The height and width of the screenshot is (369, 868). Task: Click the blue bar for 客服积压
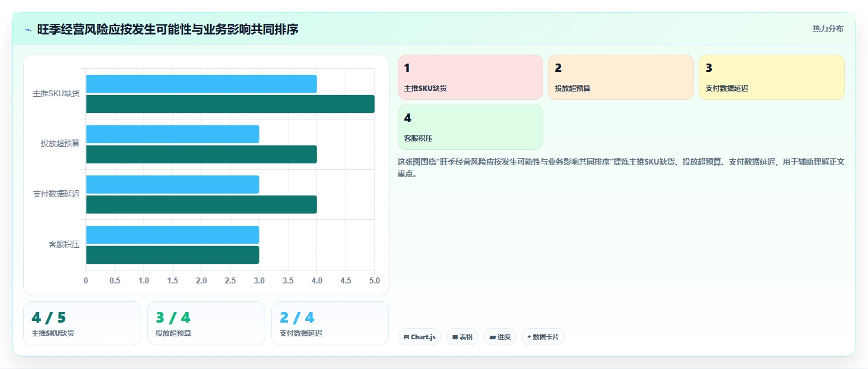tap(173, 235)
